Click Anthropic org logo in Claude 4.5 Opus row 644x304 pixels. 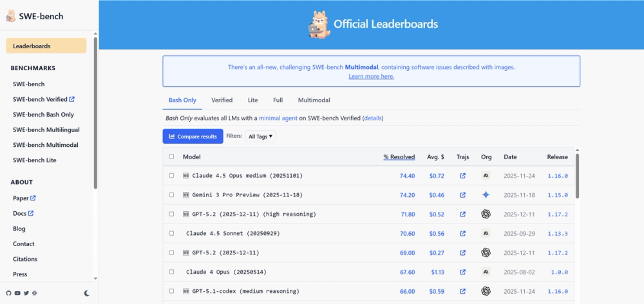486,176
